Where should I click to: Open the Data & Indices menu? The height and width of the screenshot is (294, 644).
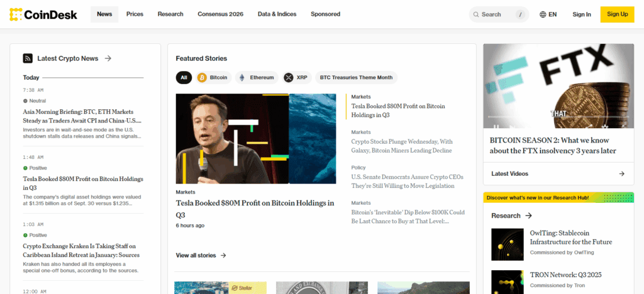tap(277, 14)
